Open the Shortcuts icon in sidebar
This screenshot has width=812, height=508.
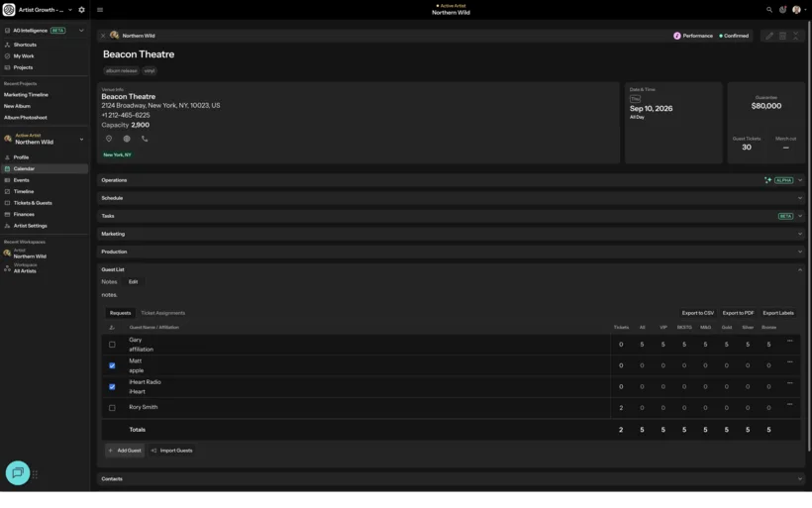click(x=7, y=45)
